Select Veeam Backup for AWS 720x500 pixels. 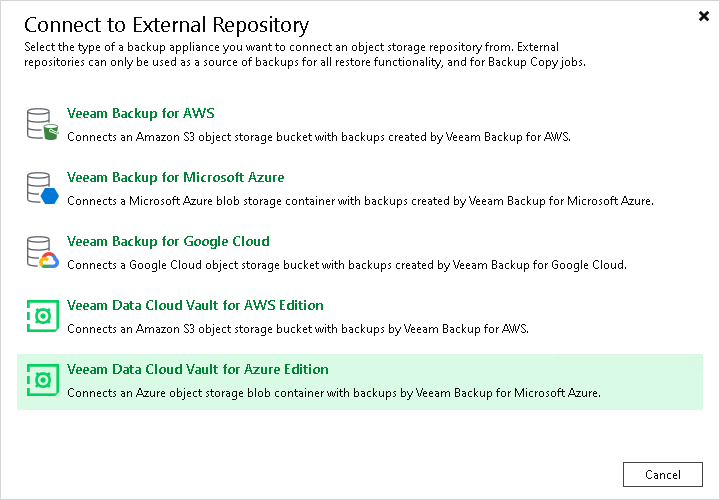tap(141, 113)
